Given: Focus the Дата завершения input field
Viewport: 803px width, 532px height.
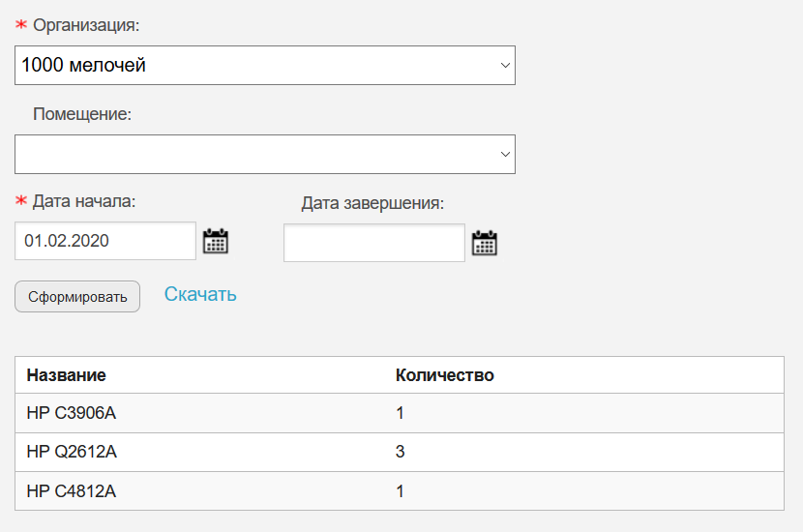Looking at the screenshot, I should tap(374, 243).
